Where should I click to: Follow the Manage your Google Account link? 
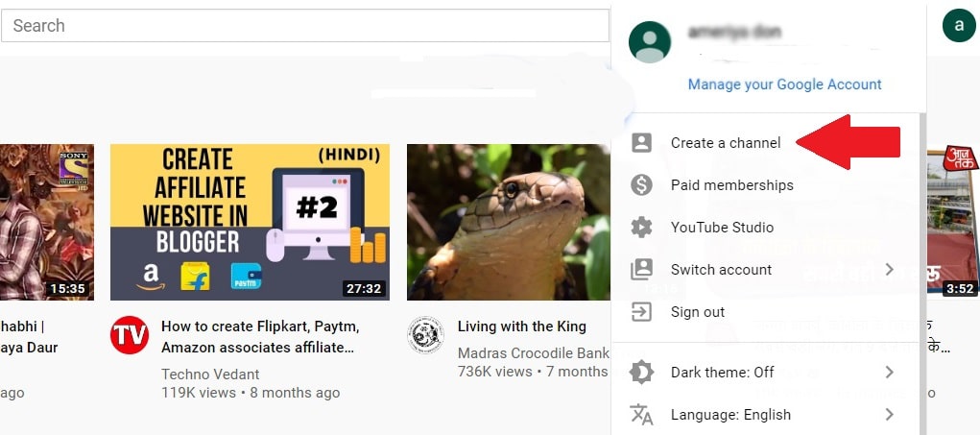pyautogui.click(x=784, y=85)
